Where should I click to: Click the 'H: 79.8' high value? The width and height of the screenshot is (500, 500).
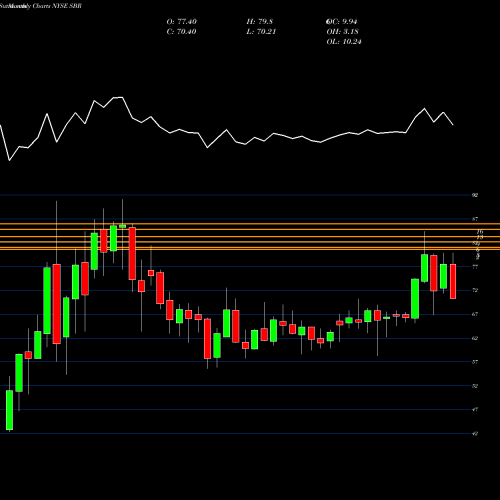(x=260, y=22)
